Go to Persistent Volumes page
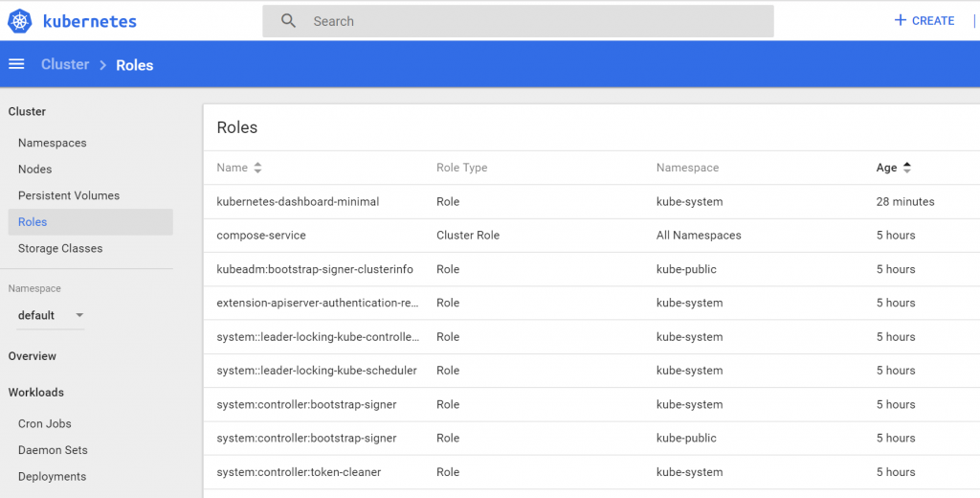The image size is (980, 498). click(x=69, y=195)
